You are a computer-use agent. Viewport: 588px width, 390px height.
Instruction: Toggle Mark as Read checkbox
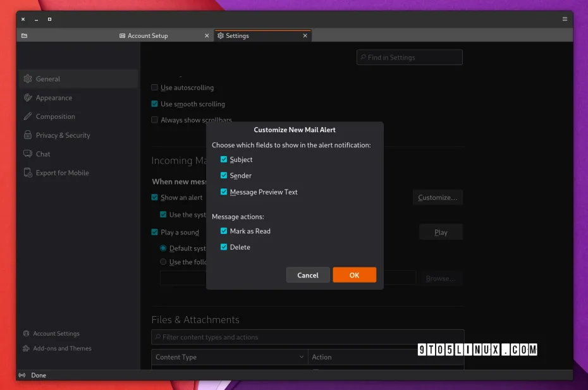223,231
